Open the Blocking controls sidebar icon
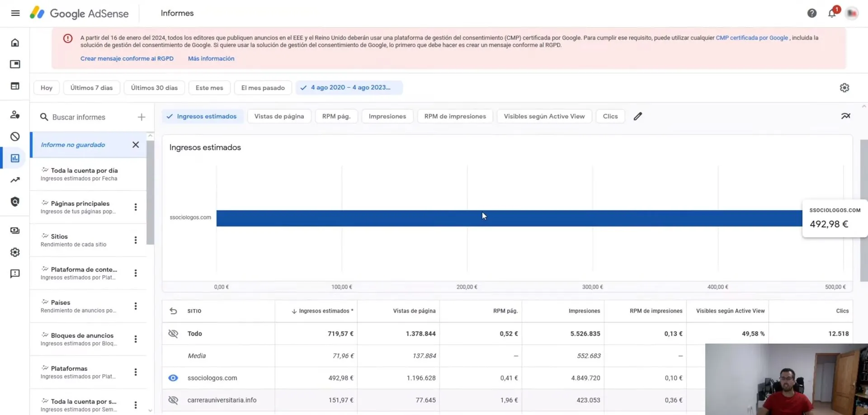 point(15,137)
